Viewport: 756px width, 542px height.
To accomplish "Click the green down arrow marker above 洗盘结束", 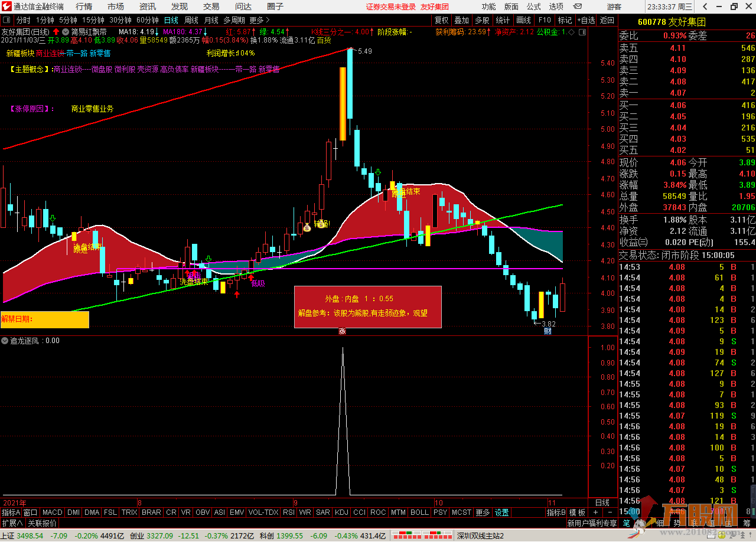I will coord(208,259).
